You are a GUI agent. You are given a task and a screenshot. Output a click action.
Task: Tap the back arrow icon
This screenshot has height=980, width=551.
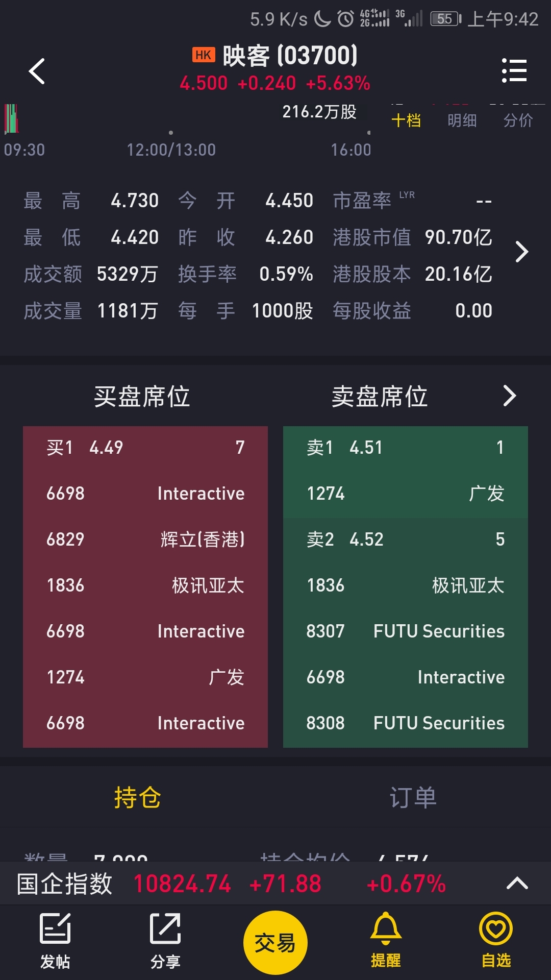[37, 71]
